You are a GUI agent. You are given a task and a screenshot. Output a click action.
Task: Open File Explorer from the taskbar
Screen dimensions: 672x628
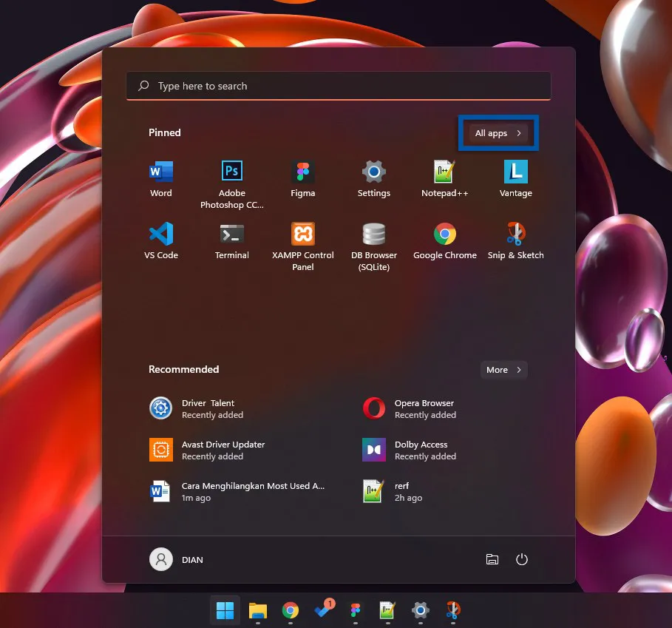pos(257,611)
